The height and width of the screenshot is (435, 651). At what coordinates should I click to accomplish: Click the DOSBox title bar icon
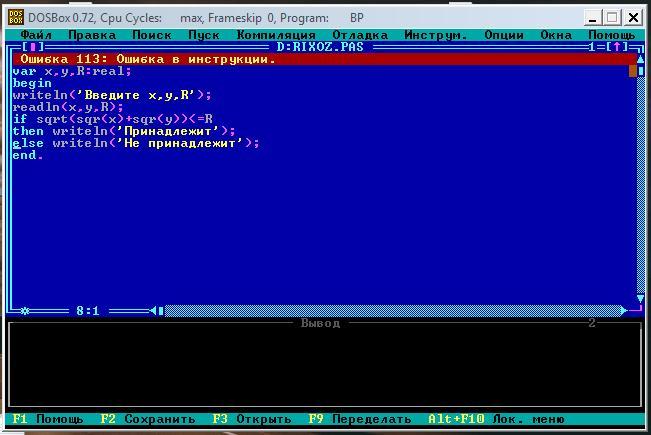(16, 17)
